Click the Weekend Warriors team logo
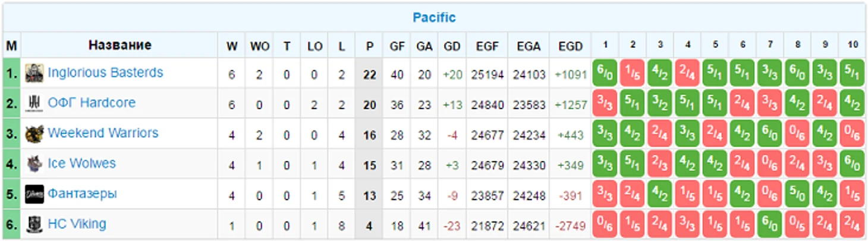The image size is (868, 241). [34, 134]
